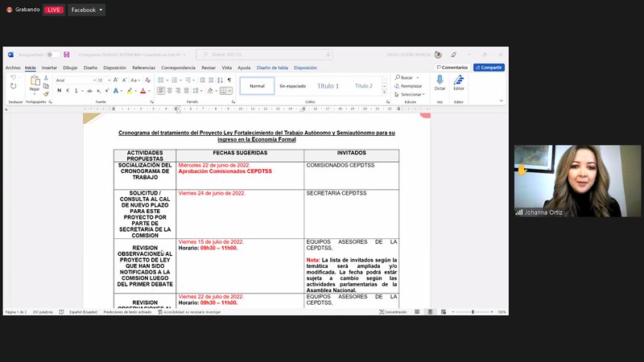Click the Copy icon
644x362 pixels.
(46, 86)
